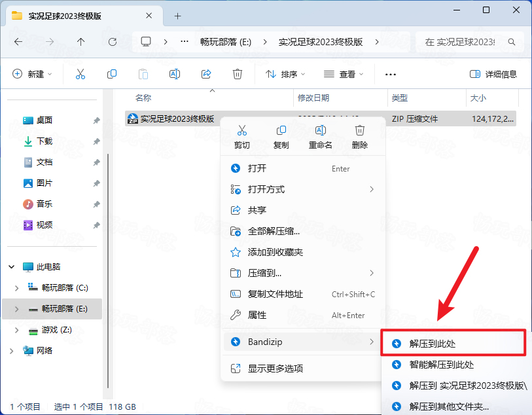Viewport: 532px width, 415px height.
Task: Sort by the 类型 column header
Action: [x=400, y=98]
